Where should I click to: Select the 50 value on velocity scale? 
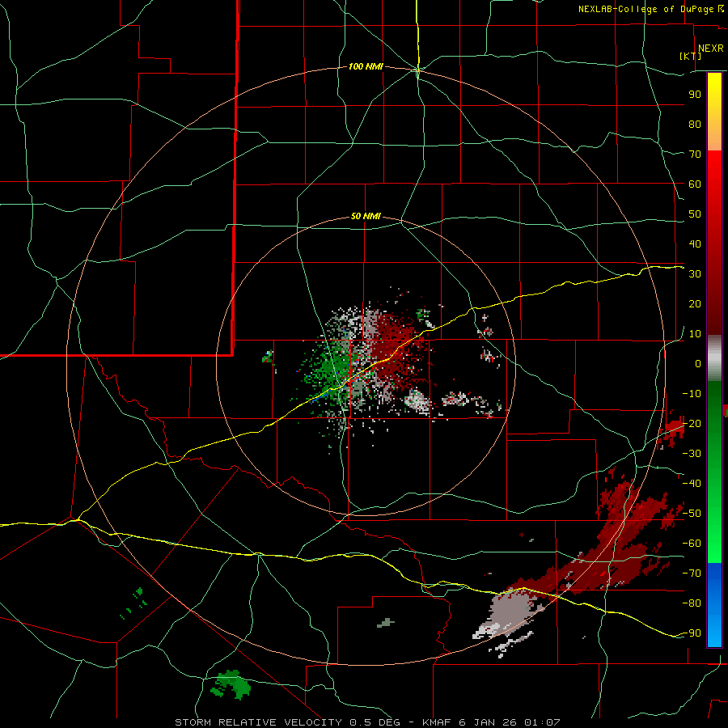(x=695, y=214)
